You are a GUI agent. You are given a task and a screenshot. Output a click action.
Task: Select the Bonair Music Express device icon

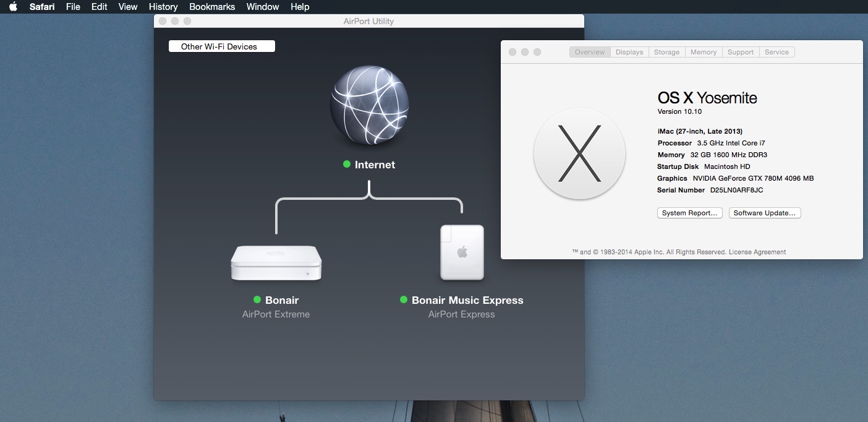click(462, 252)
